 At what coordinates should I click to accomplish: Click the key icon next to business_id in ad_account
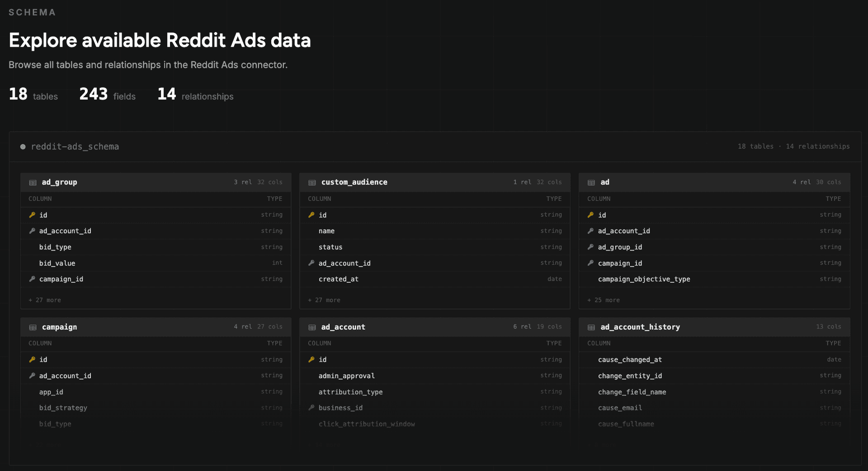click(x=311, y=408)
